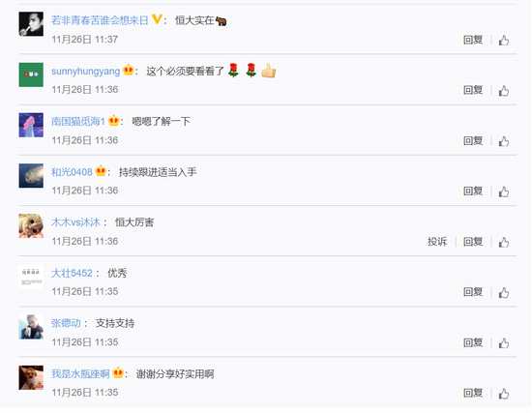Like the comment 优秀
The image size is (532, 413).
click(504, 292)
